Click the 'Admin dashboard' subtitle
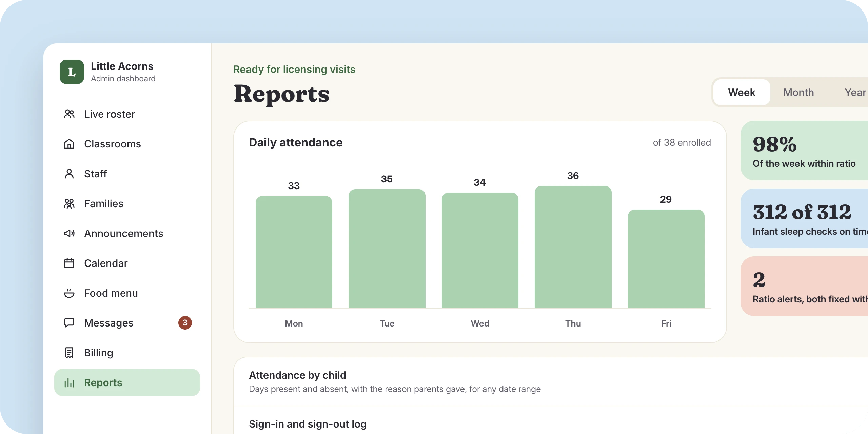This screenshot has height=434, width=868. point(123,79)
